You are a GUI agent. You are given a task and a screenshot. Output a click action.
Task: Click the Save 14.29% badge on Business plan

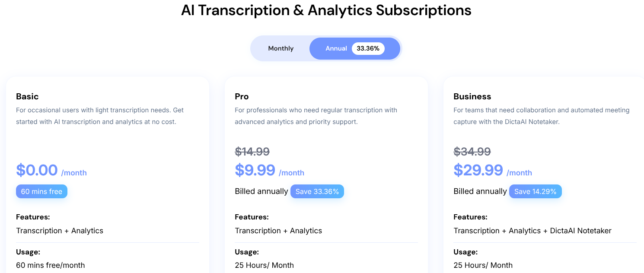[535, 191]
